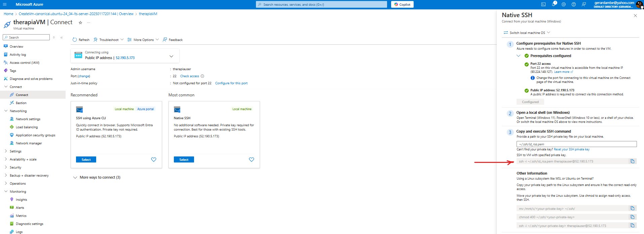The height and width of the screenshot is (234, 644).
Task: Focus the SSH private key path field
Action: coord(577,144)
